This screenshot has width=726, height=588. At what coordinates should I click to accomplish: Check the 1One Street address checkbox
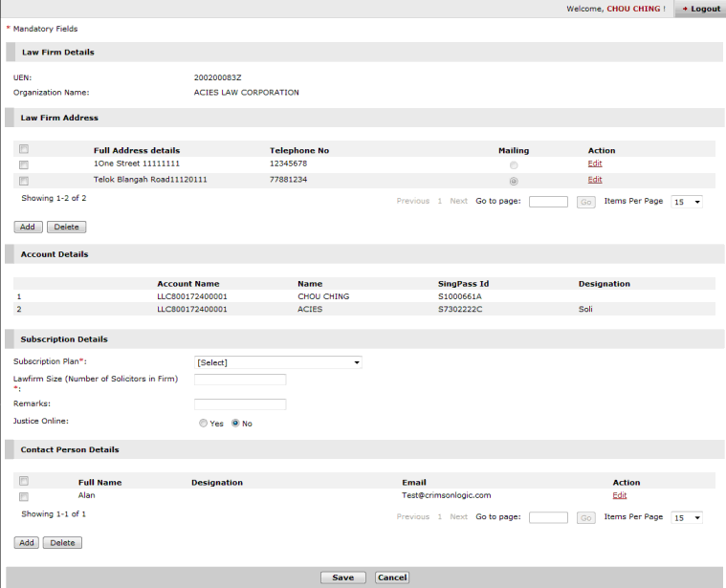(x=24, y=165)
